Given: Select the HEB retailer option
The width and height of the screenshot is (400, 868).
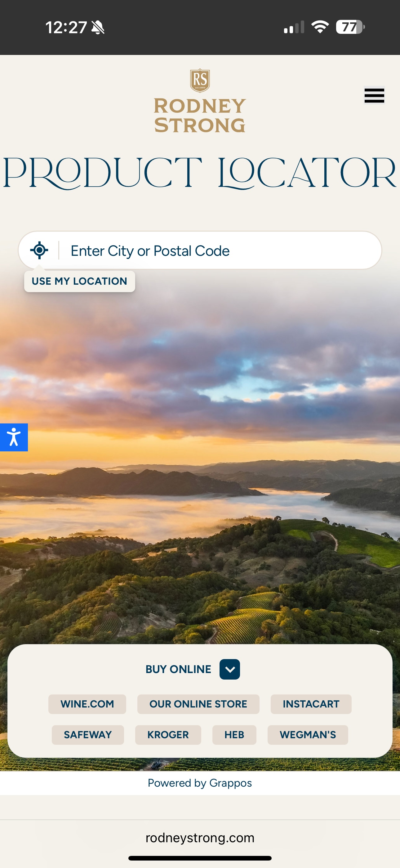Looking at the screenshot, I should tap(234, 735).
